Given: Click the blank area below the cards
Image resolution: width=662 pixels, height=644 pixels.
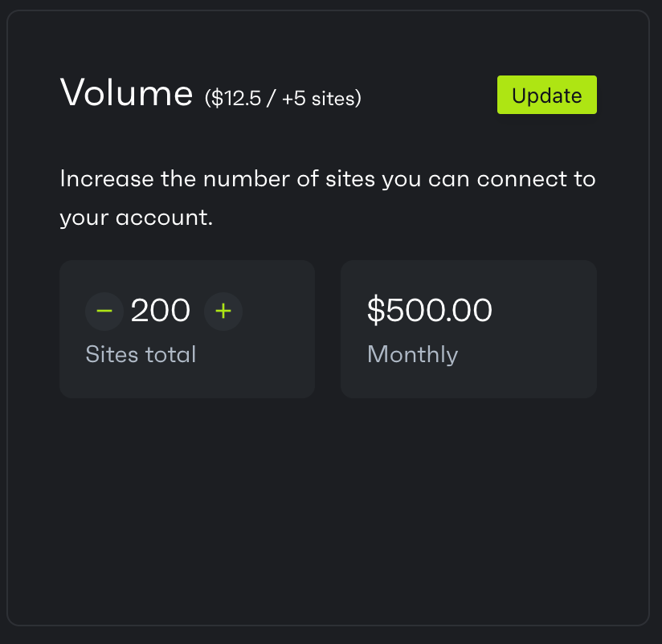Looking at the screenshot, I should point(328,507).
